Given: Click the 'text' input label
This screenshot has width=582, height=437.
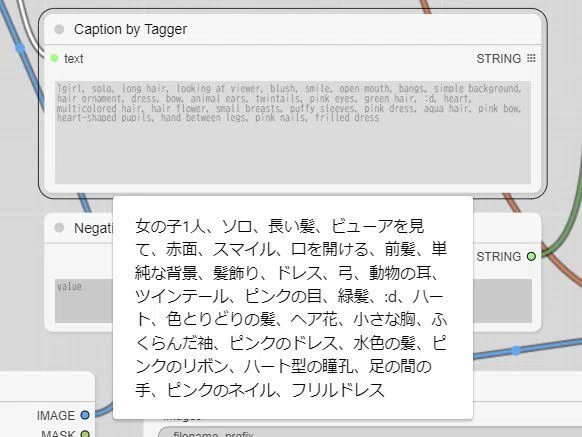Looking at the screenshot, I should pos(73,59).
